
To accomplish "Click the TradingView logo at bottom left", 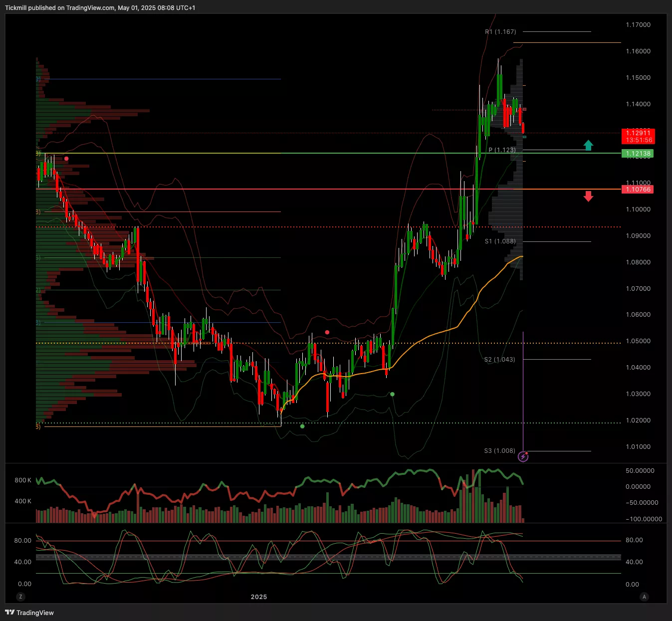I will tap(29, 613).
